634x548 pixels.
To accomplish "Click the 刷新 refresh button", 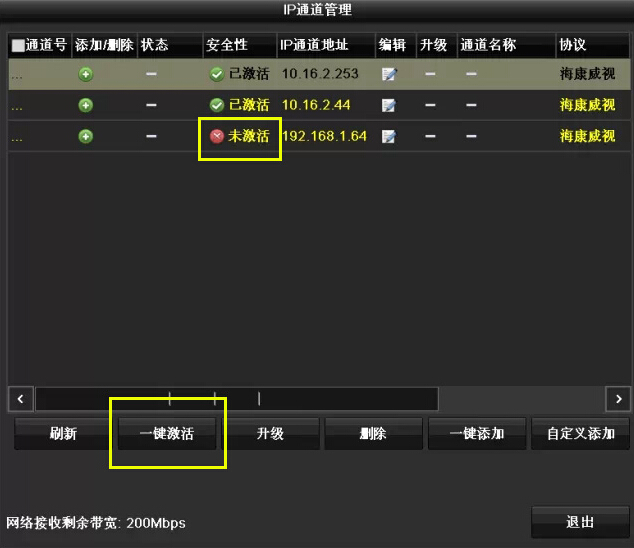I will click(63, 434).
